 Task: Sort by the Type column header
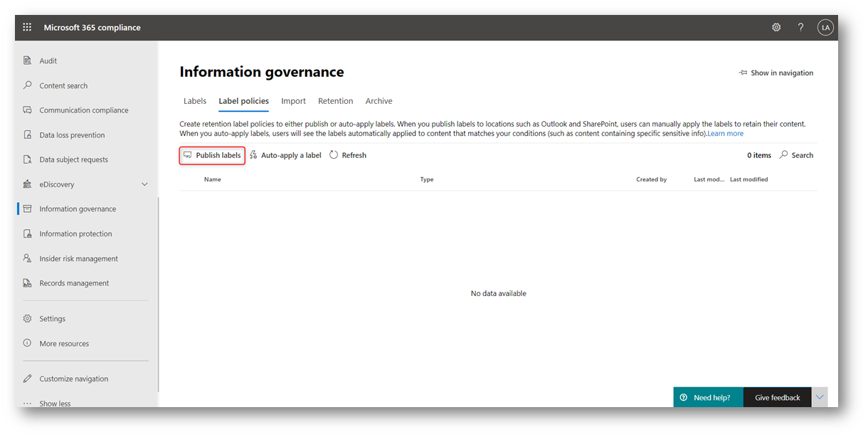(x=427, y=179)
